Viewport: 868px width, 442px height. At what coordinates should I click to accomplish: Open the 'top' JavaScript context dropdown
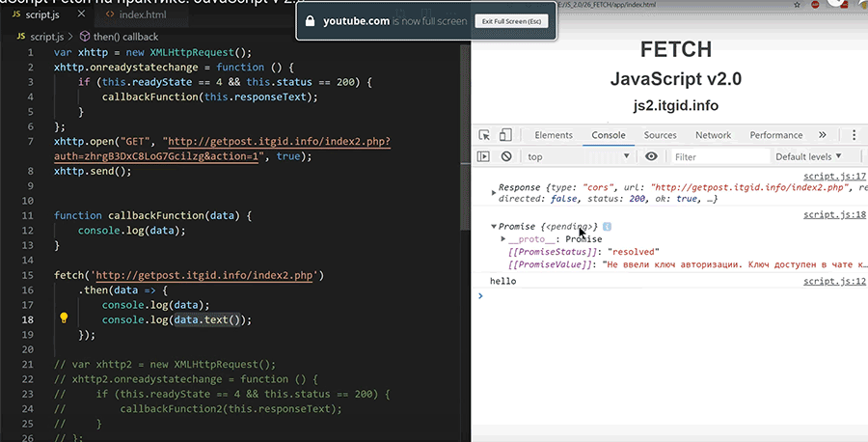(578, 156)
